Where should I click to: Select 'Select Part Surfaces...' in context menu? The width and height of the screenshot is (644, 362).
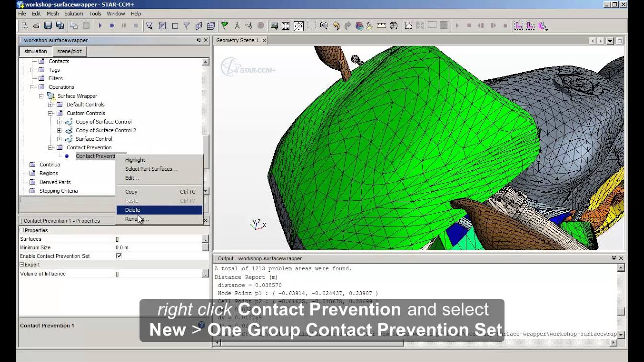[x=159, y=169]
